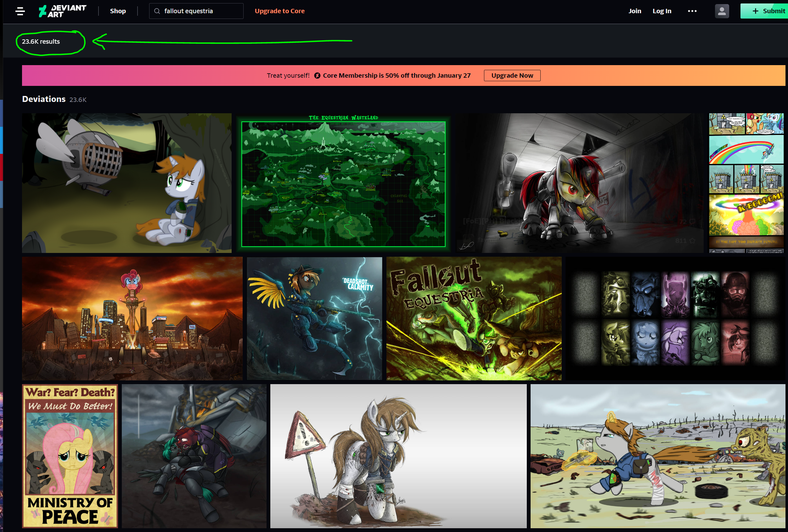
Task: Open the red-maned armored pony artwork
Action: click(x=579, y=183)
